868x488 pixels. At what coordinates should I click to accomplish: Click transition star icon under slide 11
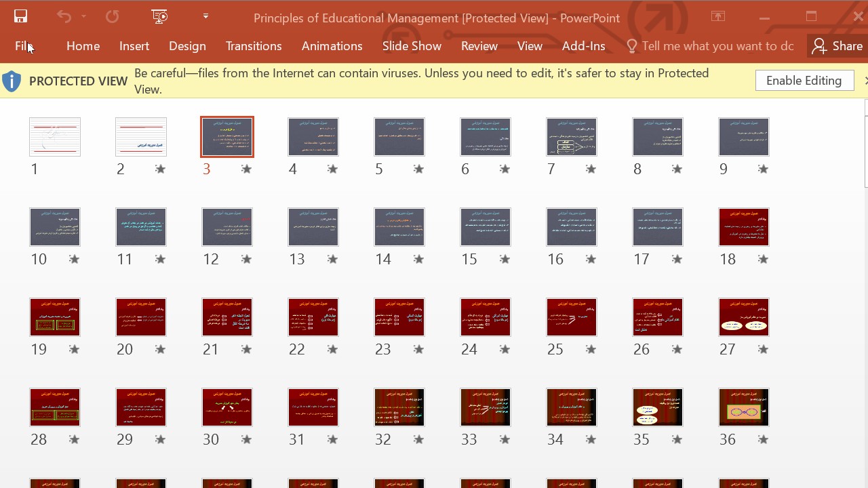coord(160,259)
